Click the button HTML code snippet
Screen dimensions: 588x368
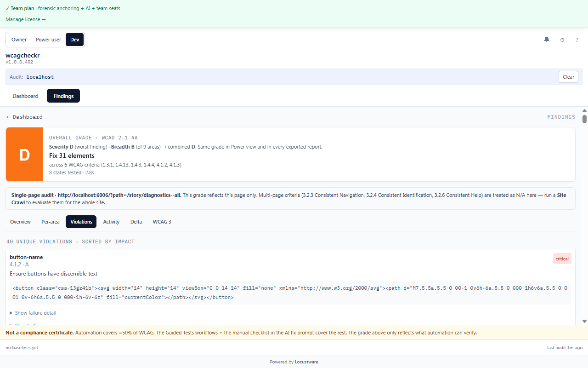290,293
